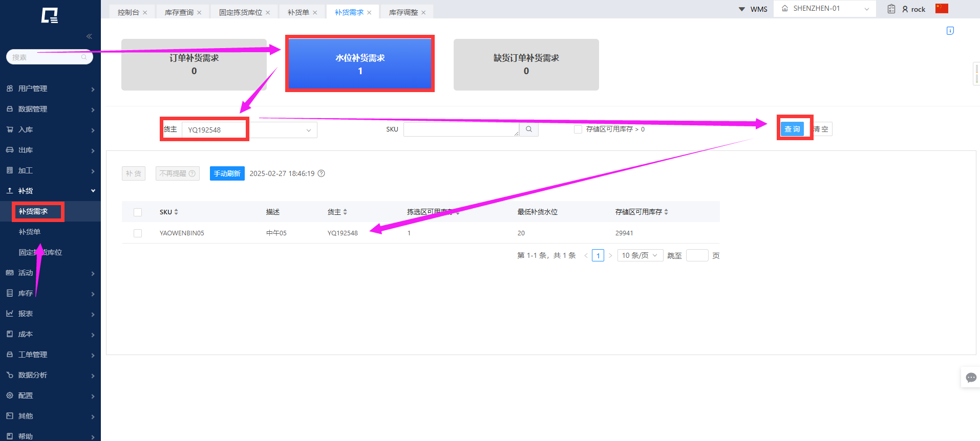Image resolution: width=980 pixels, height=441 pixels.
Task: Click the 补货 upload icon
Action: click(x=10, y=190)
